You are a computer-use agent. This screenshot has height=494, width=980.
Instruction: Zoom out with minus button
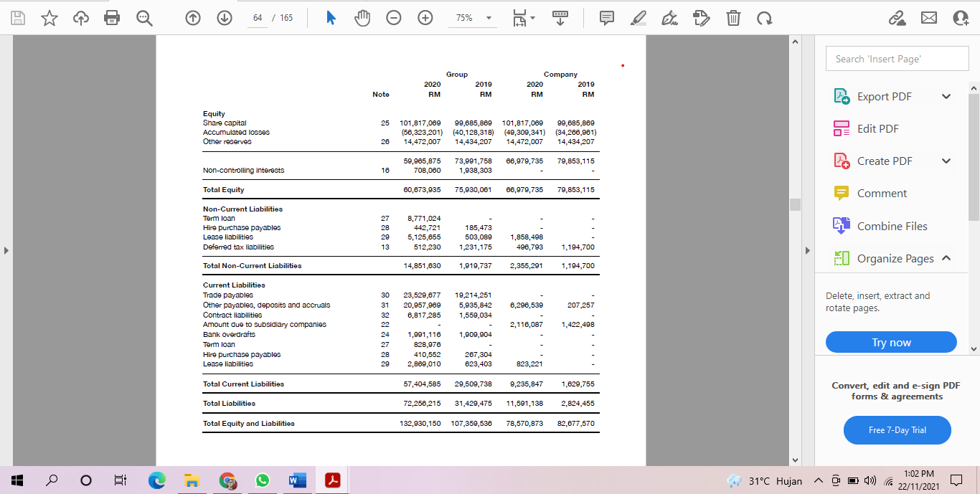pyautogui.click(x=394, y=18)
